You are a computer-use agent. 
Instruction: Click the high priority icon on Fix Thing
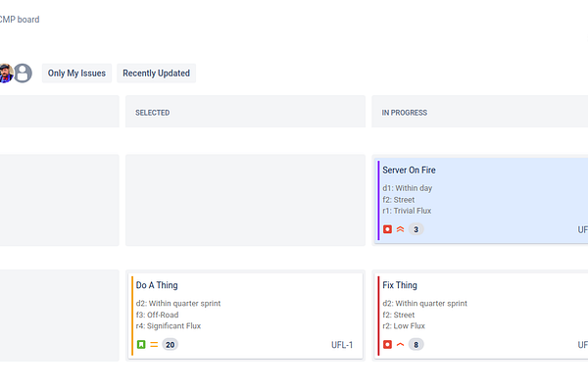(400, 344)
